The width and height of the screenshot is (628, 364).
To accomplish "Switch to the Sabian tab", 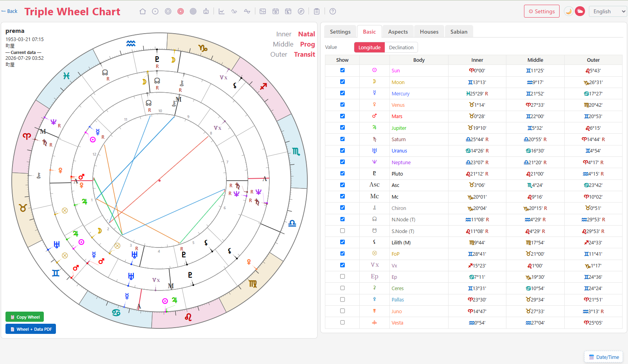I will 459,32.
